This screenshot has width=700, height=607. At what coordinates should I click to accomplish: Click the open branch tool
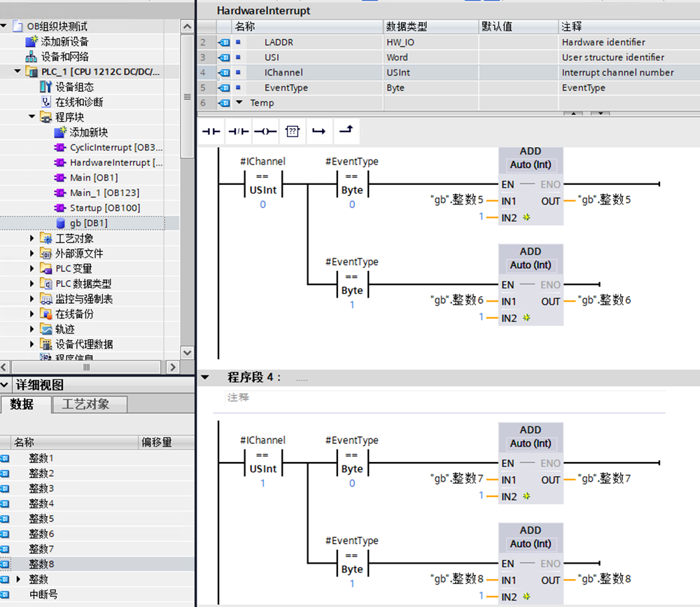point(319,131)
